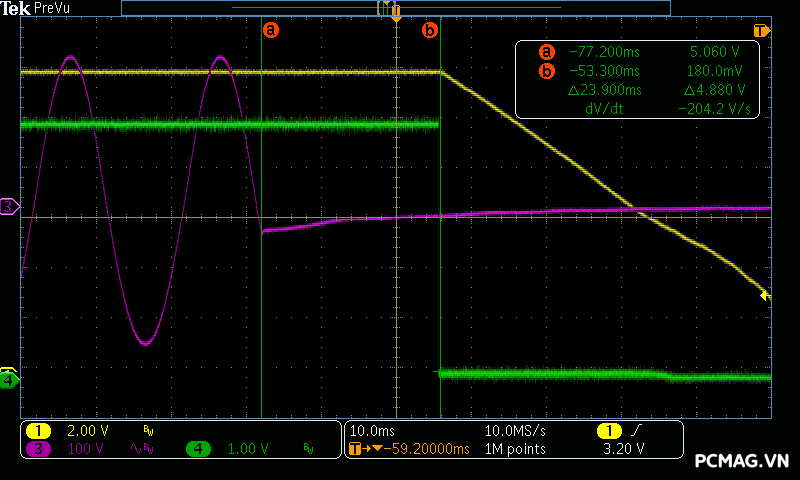Click cursor b voltage readout 180.0mV
The image size is (800, 480).
click(714, 70)
